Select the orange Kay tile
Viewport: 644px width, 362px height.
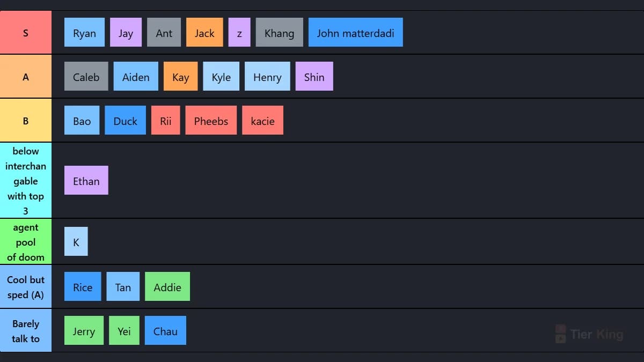[x=180, y=76]
